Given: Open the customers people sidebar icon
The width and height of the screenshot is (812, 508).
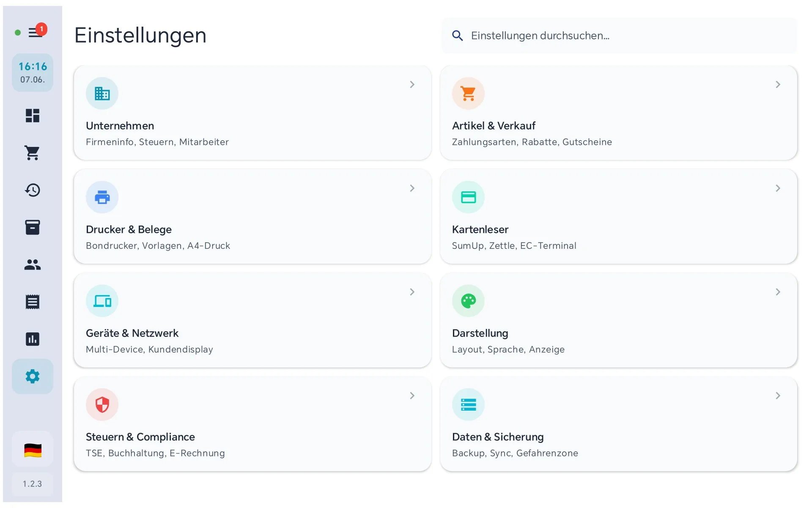Looking at the screenshot, I should click(x=33, y=265).
